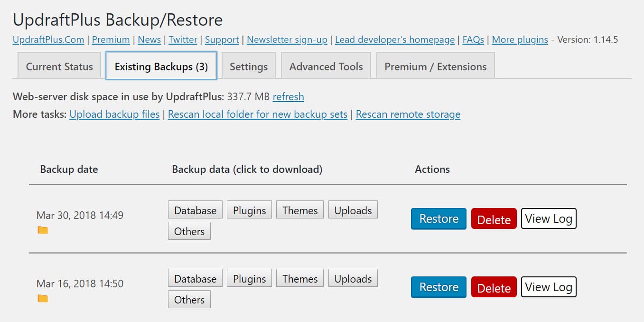This screenshot has height=322, width=644.
Task: Click folder icon under Mar 30, 2018 backup
Action: point(43,230)
